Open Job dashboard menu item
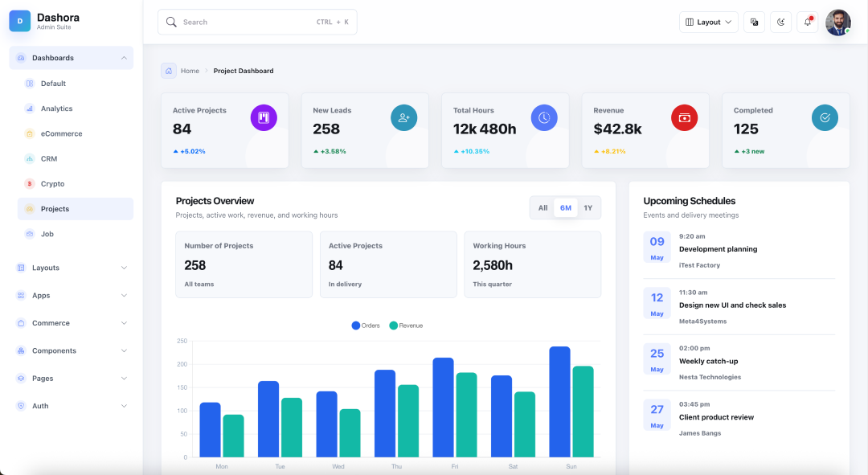Screen dimensions: 868x475 point(76,234)
